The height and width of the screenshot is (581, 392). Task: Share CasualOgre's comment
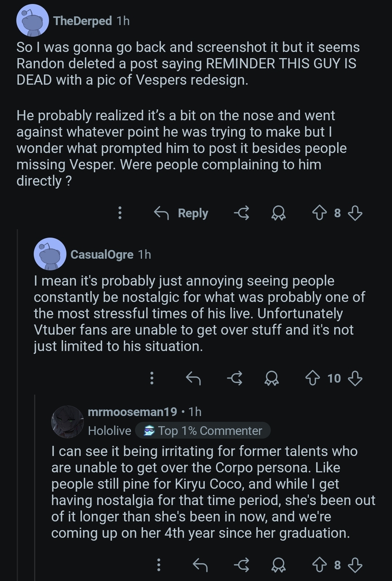(x=235, y=379)
